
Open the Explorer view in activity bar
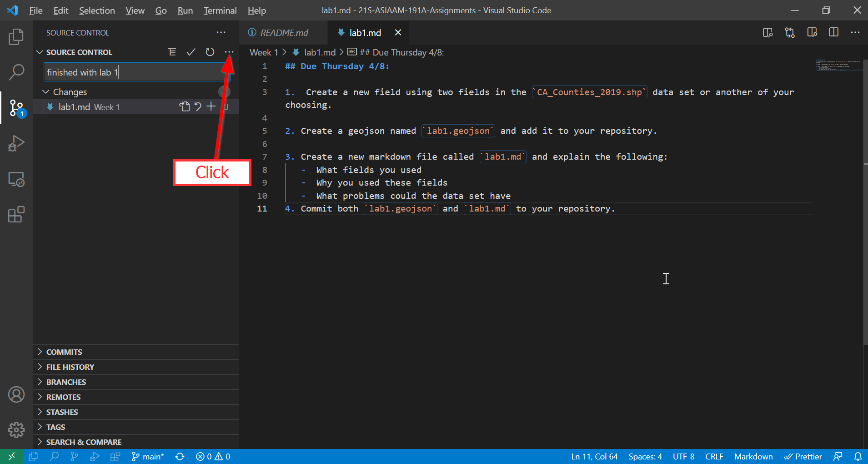[16, 37]
